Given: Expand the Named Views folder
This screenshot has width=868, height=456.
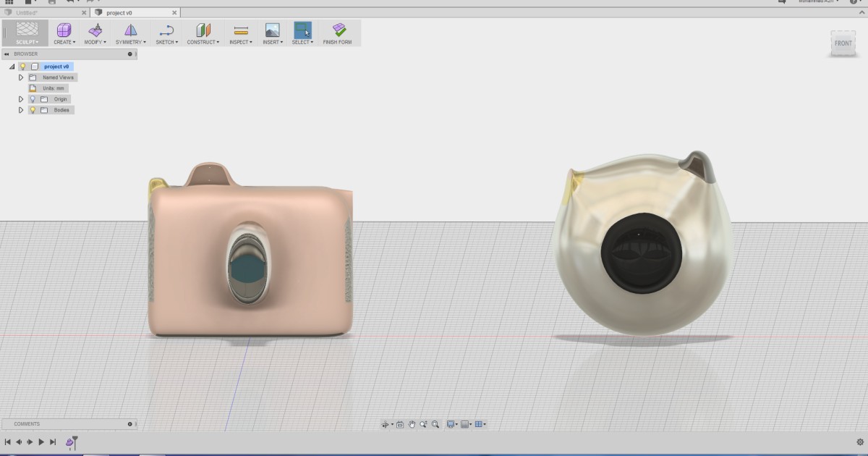Looking at the screenshot, I should tap(21, 77).
